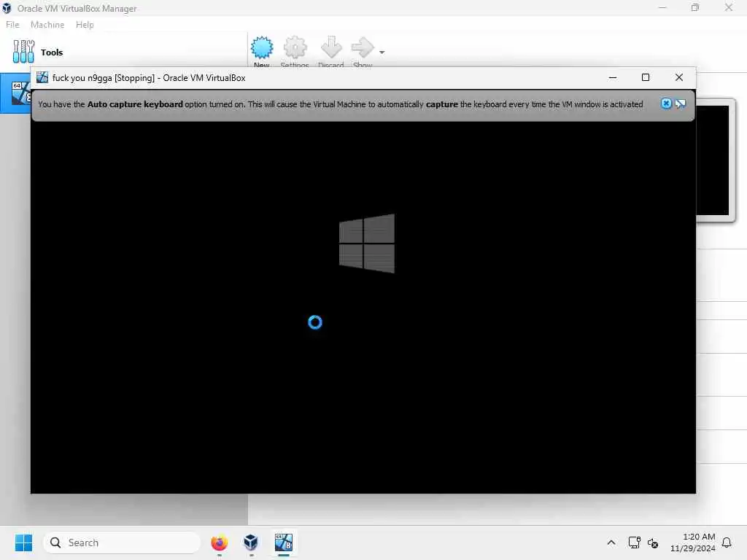Show hidden system tray icons
The image size is (747, 560).
(x=611, y=542)
